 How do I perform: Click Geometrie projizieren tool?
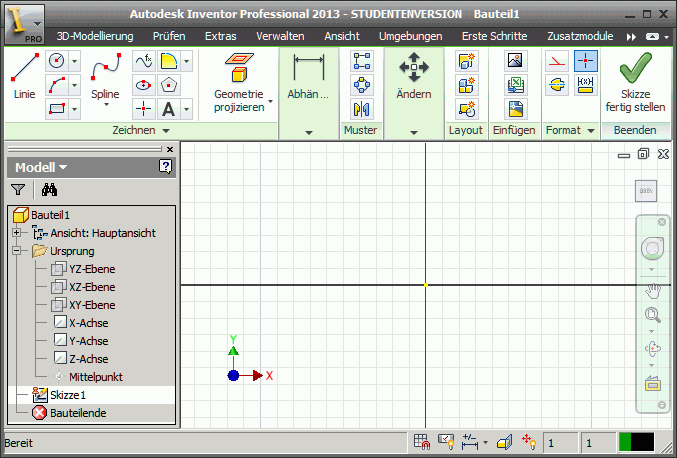pos(238,82)
